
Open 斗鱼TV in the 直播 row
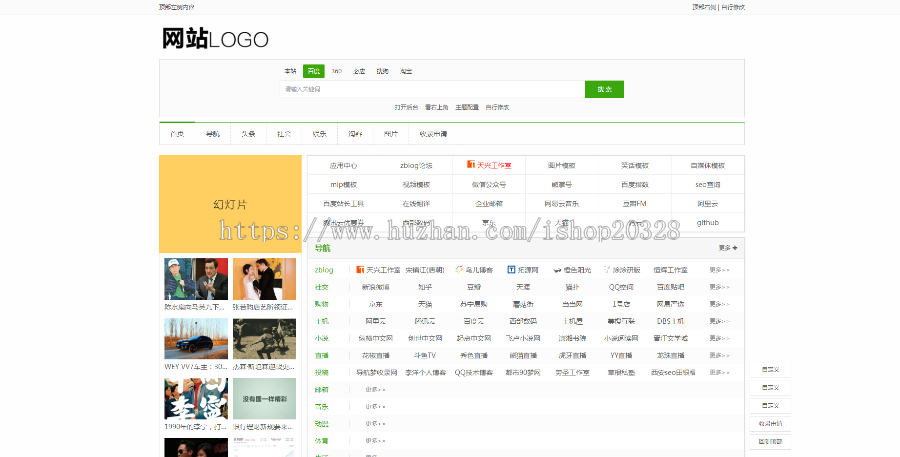point(425,355)
